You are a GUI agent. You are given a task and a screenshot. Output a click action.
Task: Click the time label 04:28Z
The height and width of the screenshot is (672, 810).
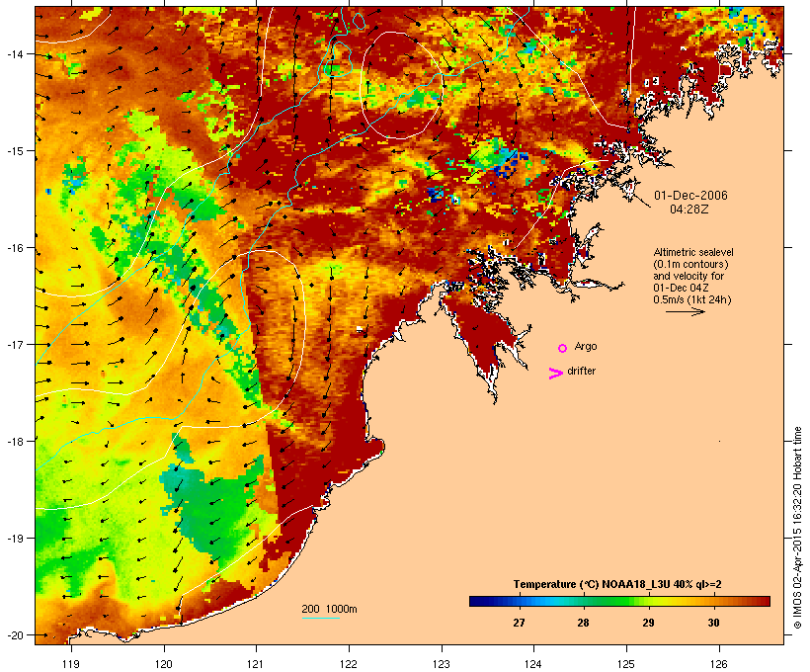click(689, 210)
